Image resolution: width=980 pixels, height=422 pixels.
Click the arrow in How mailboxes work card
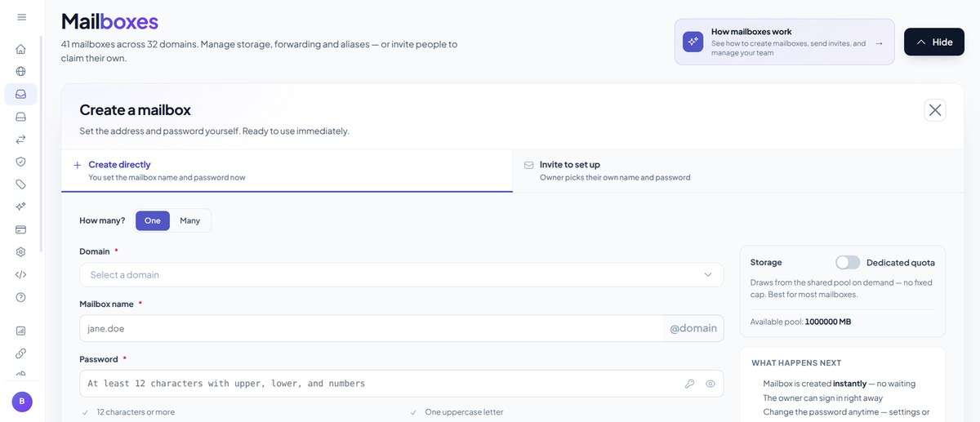879,43
